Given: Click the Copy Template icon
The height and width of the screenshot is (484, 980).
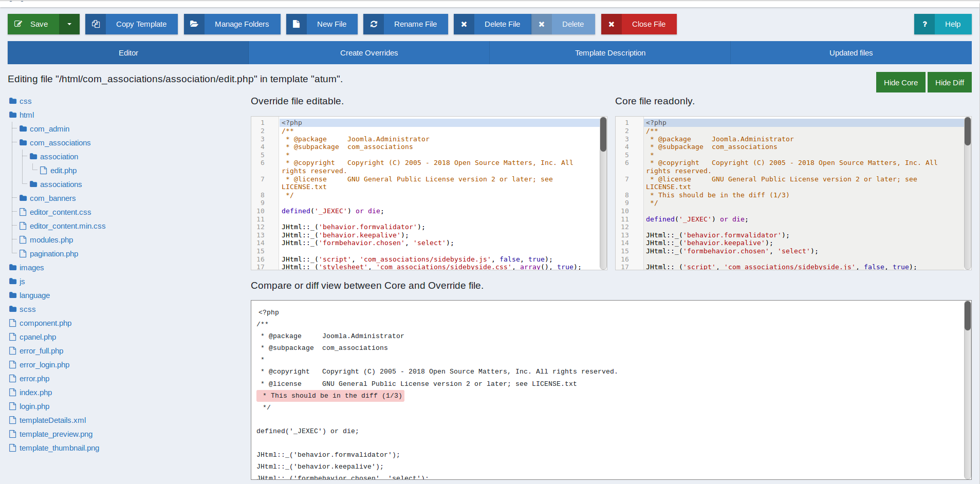Looking at the screenshot, I should tap(96, 24).
